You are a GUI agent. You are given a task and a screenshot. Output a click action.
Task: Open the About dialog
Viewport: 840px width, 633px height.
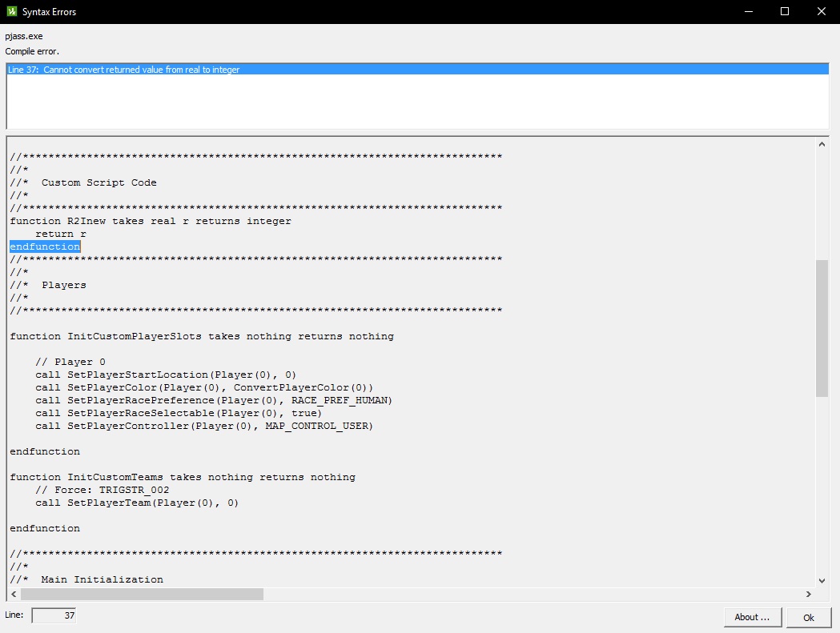(x=752, y=618)
